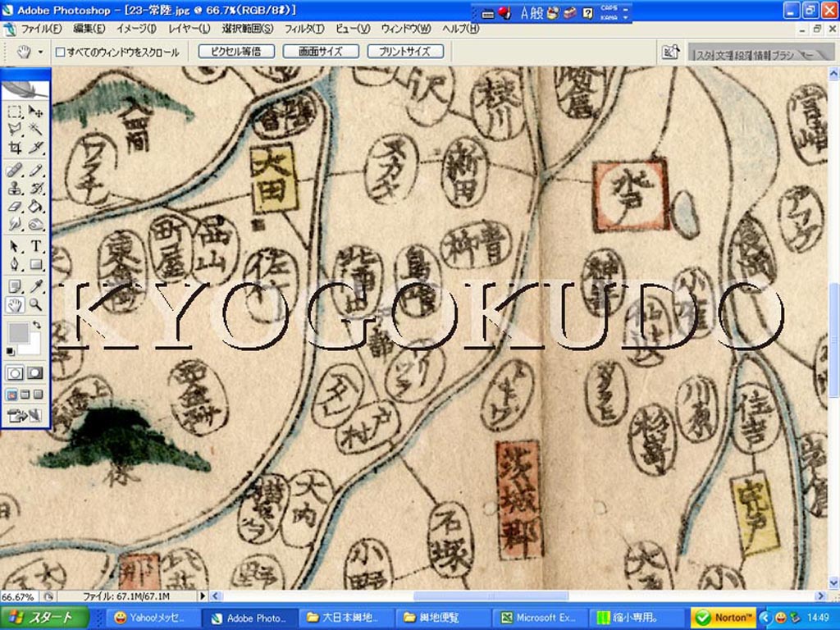
Task: Select the Eyedropper tool
Action: coord(35,286)
